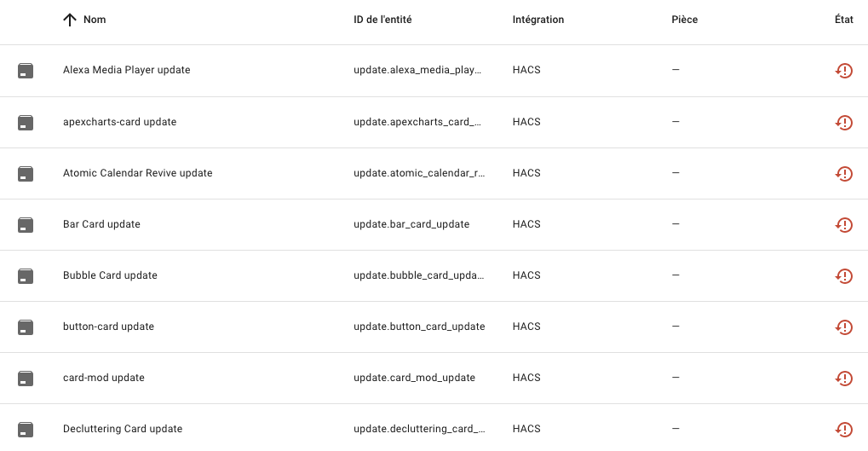Select the update.button_card_update entity ID
The image size is (868, 451).
point(419,327)
